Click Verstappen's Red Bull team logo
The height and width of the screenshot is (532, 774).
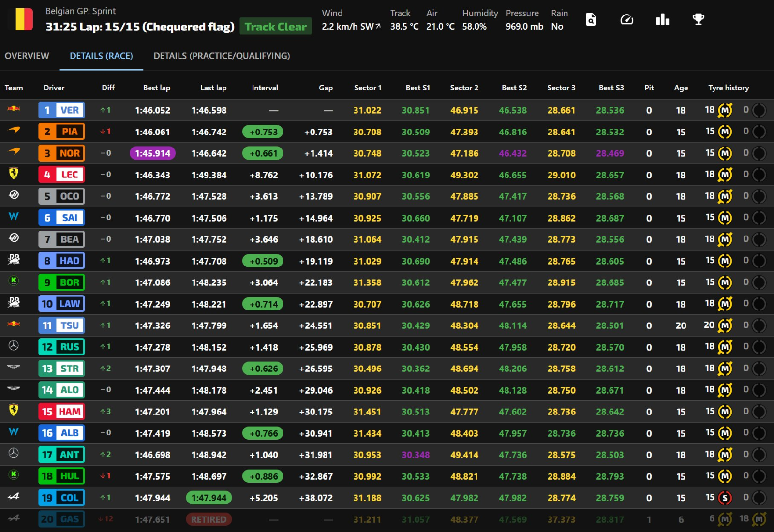[14, 109]
